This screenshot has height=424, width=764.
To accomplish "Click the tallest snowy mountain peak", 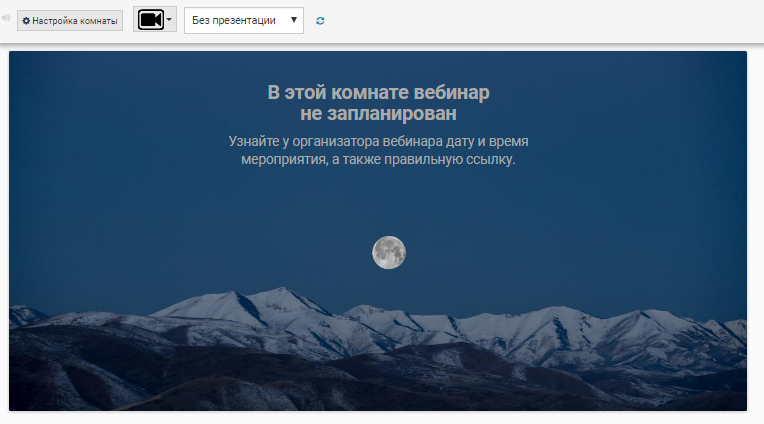I will [281, 292].
